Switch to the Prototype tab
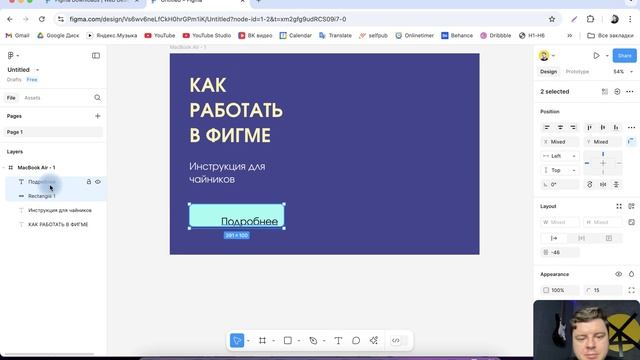The width and height of the screenshot is (640, 360). tap(577, 71)
